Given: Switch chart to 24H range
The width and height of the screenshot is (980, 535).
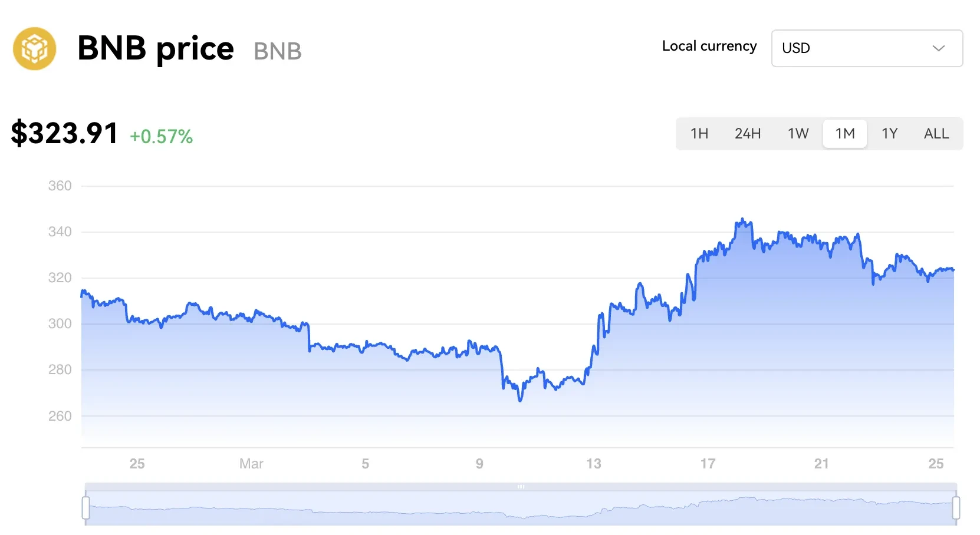Looking at the screenshot, I should (748, 134).
